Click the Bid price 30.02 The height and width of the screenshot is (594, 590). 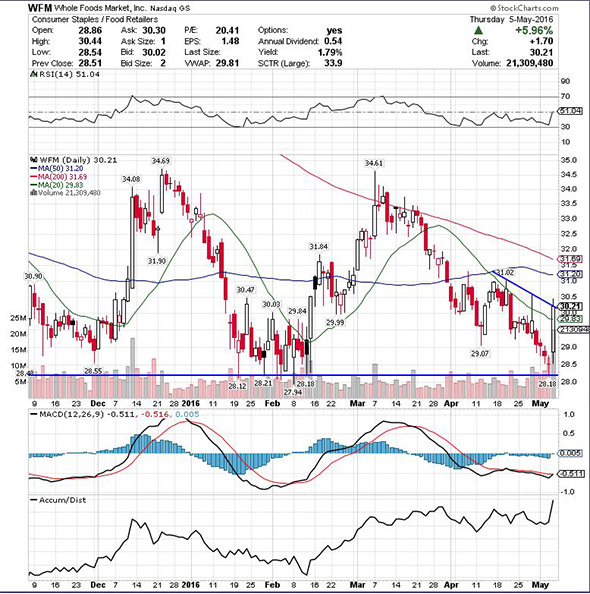click(x=154, y=52)
